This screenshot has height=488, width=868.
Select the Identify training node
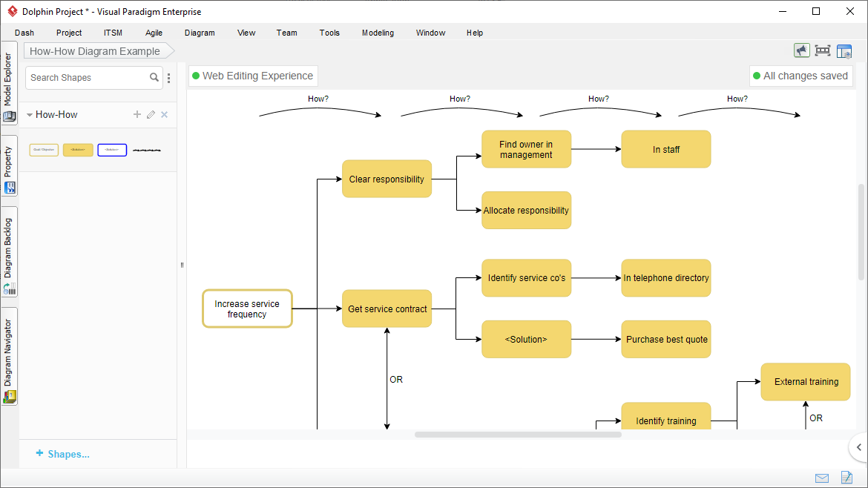666,416
